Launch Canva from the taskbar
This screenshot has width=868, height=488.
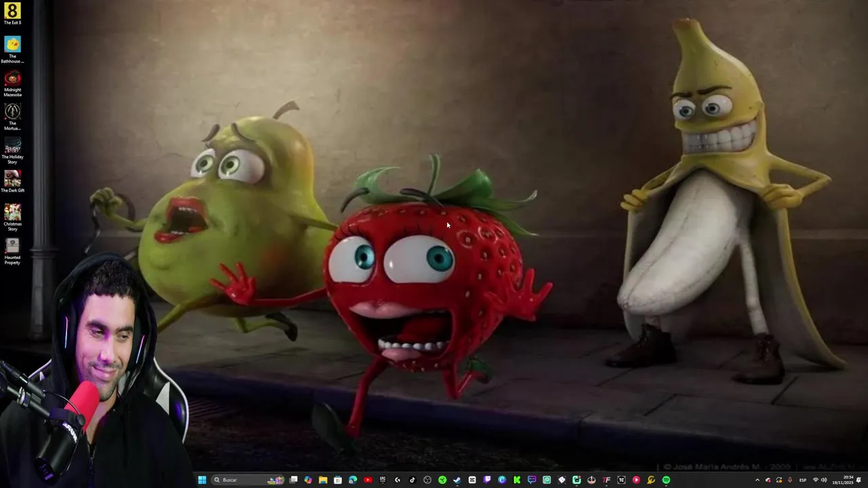pyautogui.click(x=502, y=480)
